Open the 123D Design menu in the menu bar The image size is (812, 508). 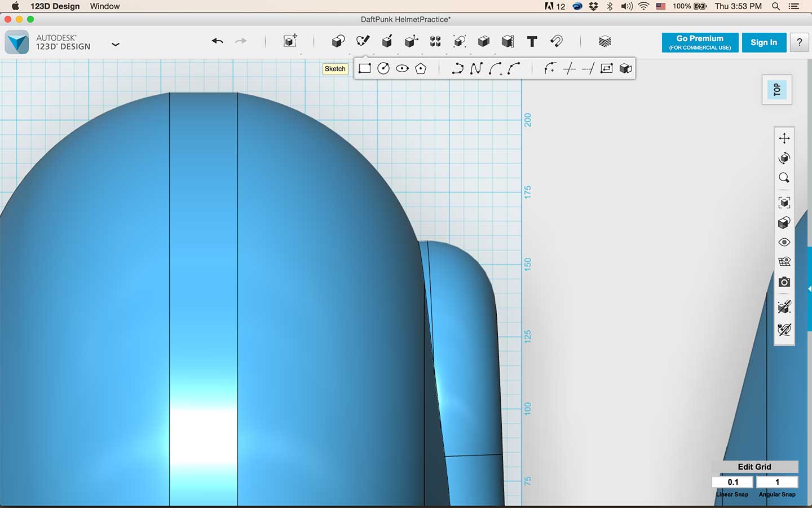55,6
